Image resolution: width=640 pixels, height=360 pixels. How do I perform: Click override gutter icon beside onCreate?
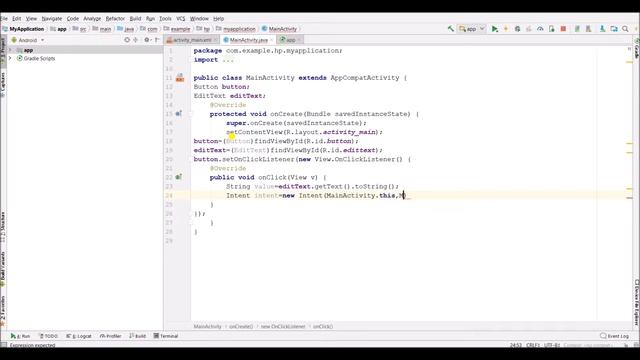179,114
